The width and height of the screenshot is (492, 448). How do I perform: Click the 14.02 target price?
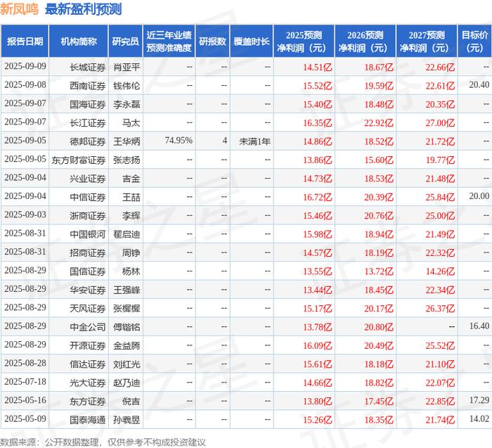[x=479, y=418]
